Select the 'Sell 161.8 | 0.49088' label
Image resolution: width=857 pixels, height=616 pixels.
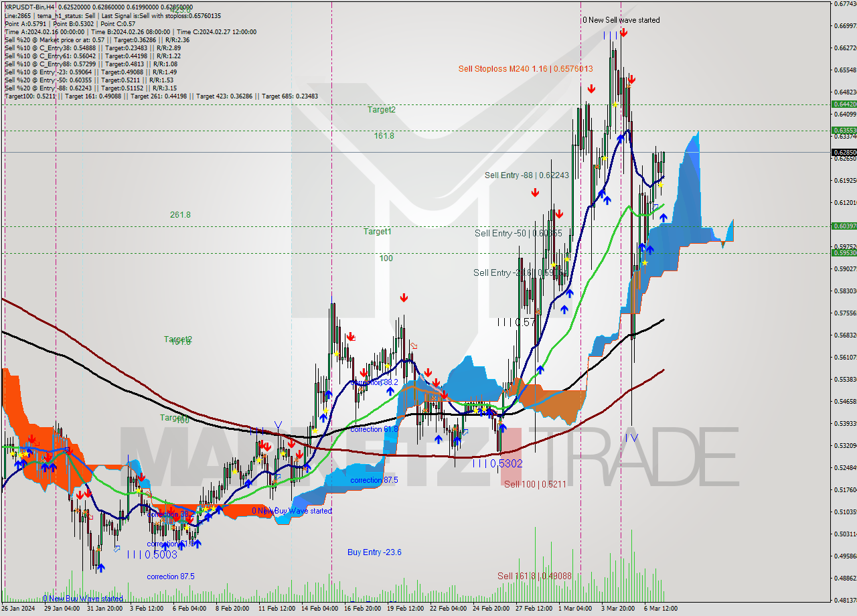point(534,576)
